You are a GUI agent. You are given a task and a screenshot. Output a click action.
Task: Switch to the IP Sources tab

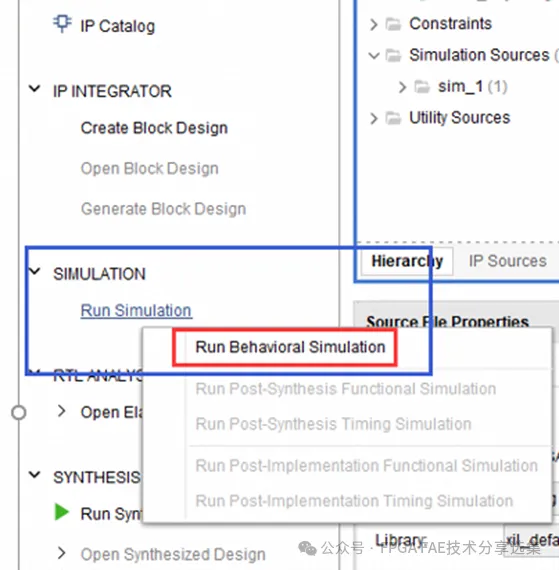coord(507,261)
